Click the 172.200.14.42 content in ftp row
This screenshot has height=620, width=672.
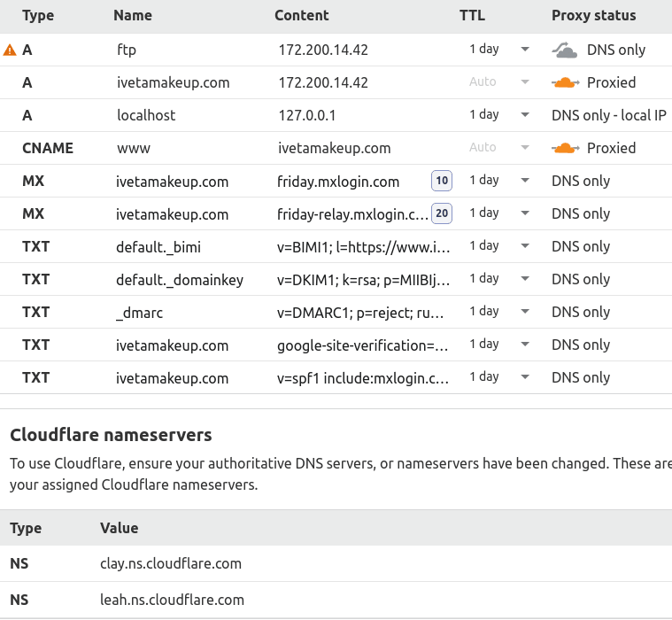pos(323,50)
